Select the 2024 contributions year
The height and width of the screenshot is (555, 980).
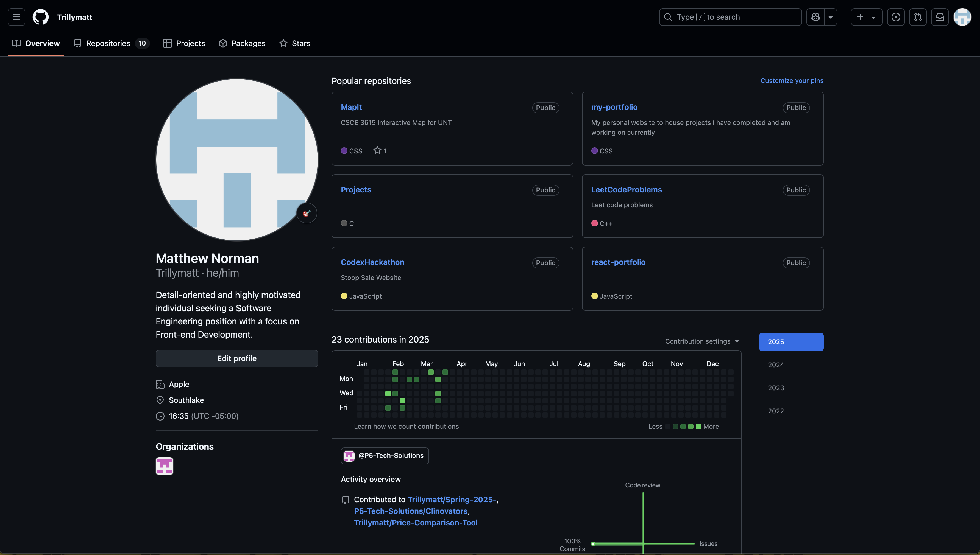click(x=776, y=365)
